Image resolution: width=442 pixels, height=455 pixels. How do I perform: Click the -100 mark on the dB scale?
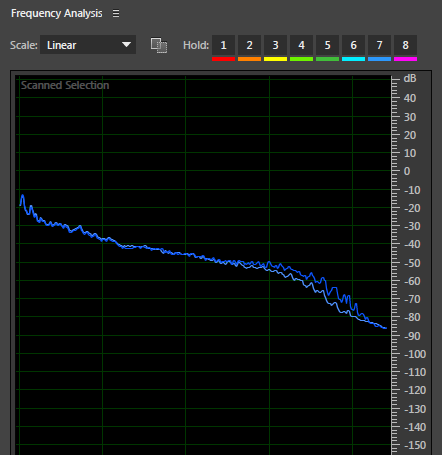[x=415, y=354]
